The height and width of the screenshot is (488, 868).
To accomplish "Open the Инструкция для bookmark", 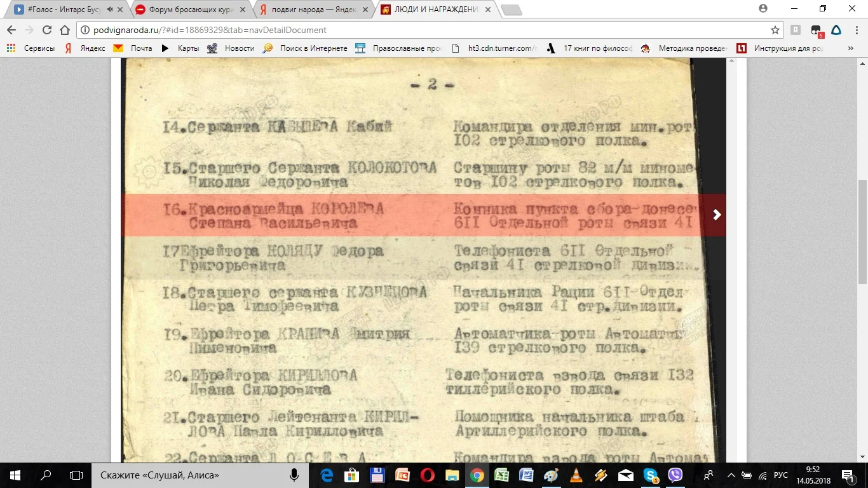I will pos(780,48).
